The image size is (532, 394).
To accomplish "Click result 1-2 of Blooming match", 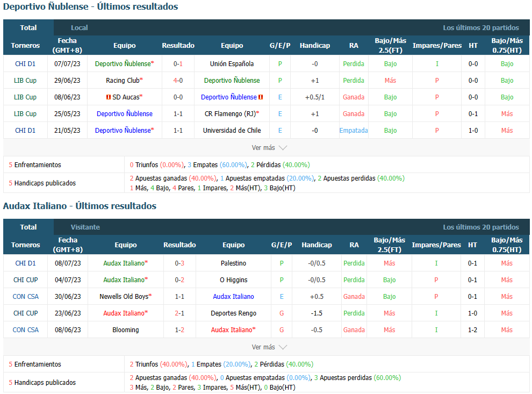I will point(179,329).
